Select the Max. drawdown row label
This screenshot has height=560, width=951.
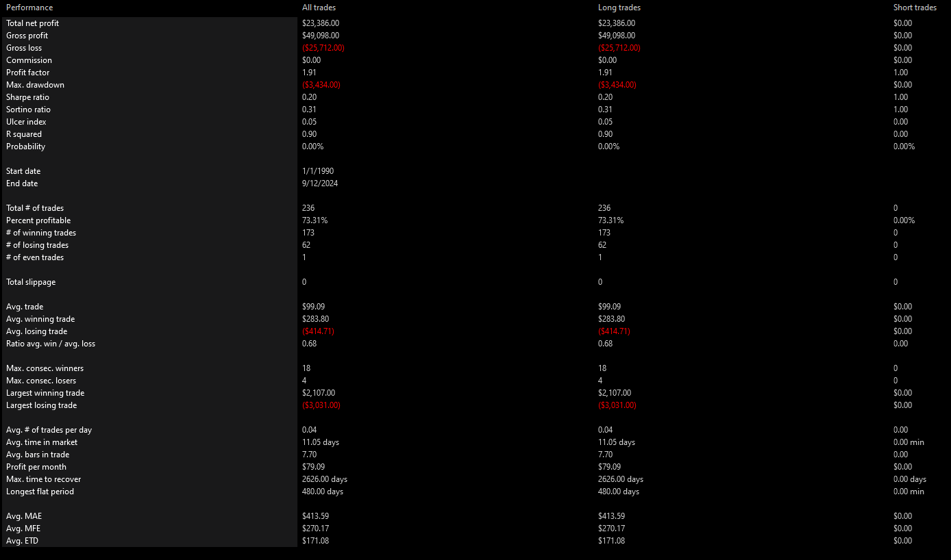(x=35, y=85)
